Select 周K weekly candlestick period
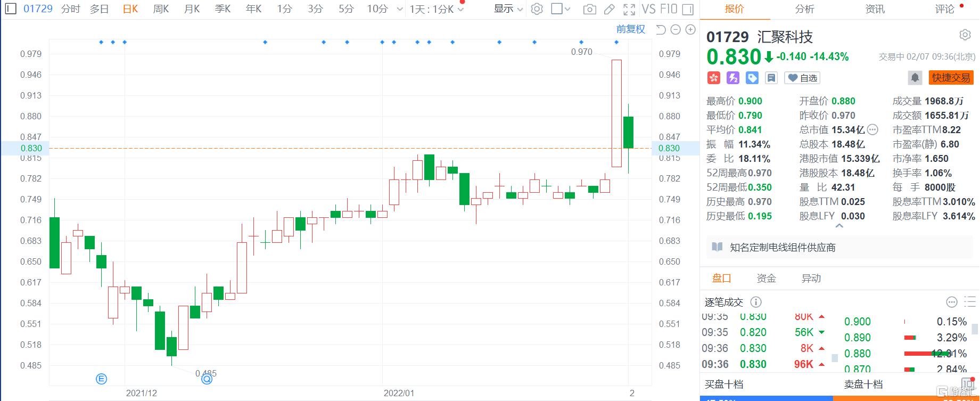Viewport: 980px width, 401px height. click(161, 9)
